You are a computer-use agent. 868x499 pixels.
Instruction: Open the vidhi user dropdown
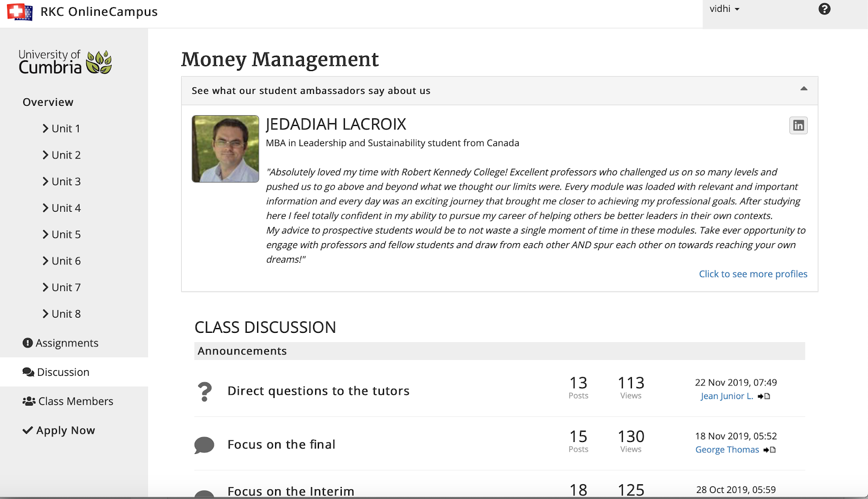click(724, 9)
